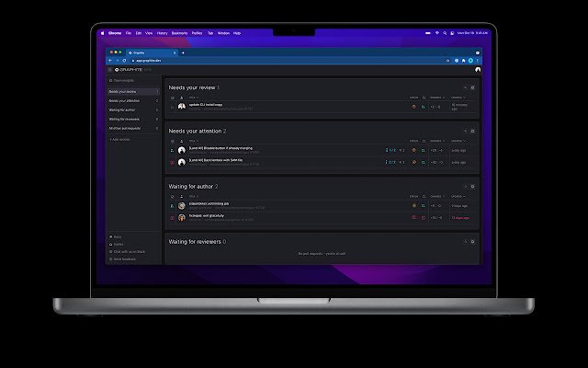Click red CI icon on the 11 days ago row
This screenshot has width=588, height=368.
(x=423, y=218)
